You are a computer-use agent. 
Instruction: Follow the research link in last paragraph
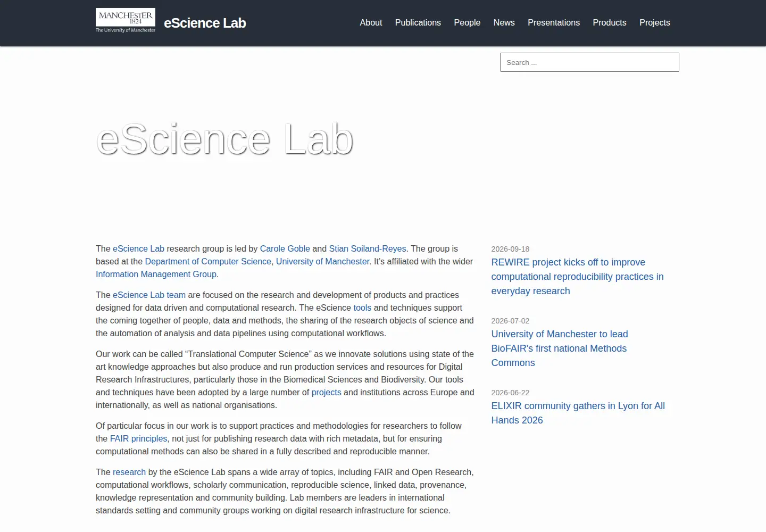pyautogui.click(x=129, y=472)
